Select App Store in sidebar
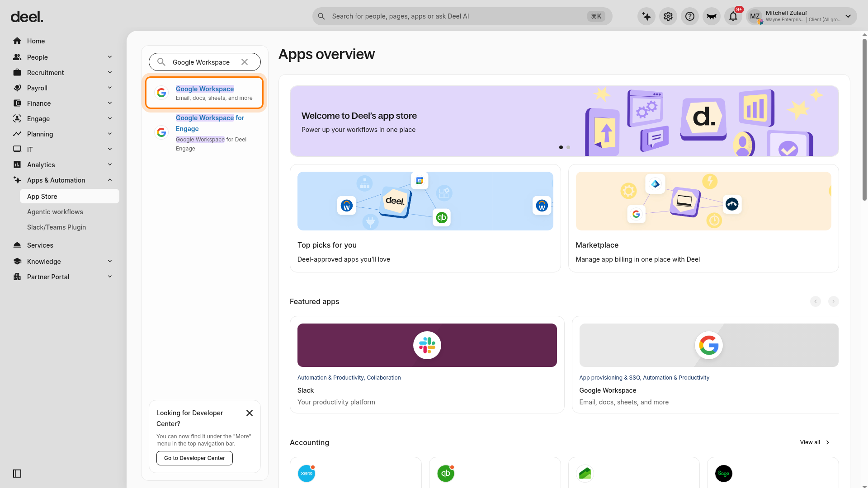 (x=70, y=197)
